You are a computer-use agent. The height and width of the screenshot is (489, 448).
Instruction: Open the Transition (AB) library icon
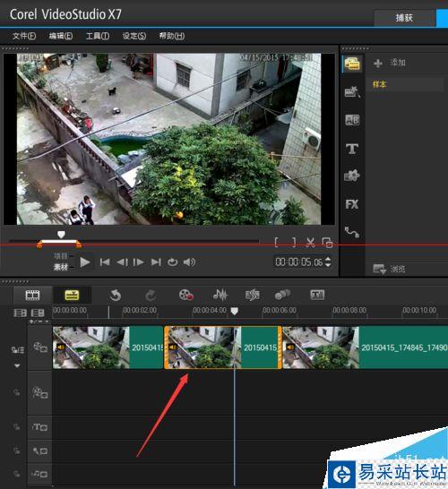pos(352,120)
